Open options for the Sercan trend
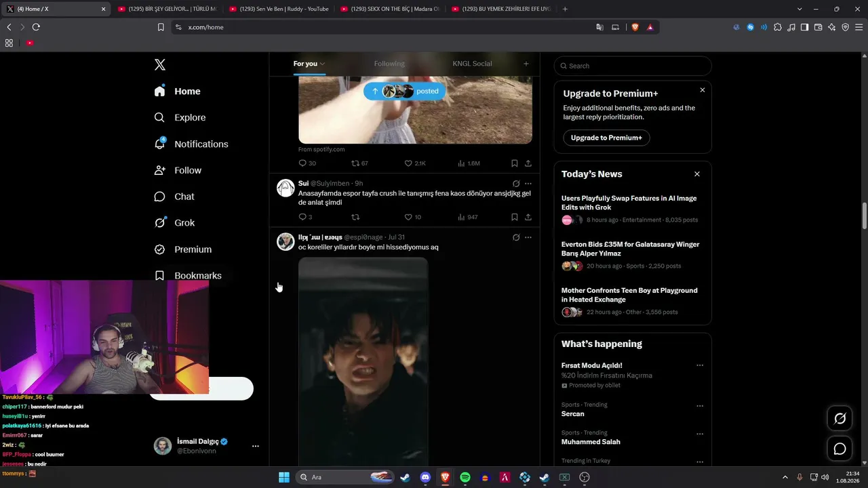The height and width of the screenshot is (488, 868). (700, 406)
